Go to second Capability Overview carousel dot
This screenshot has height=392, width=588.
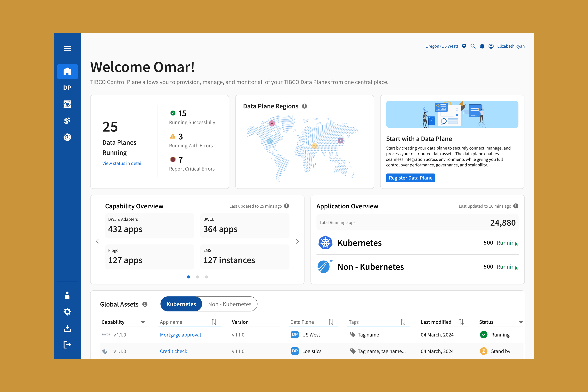pos(197,277)
